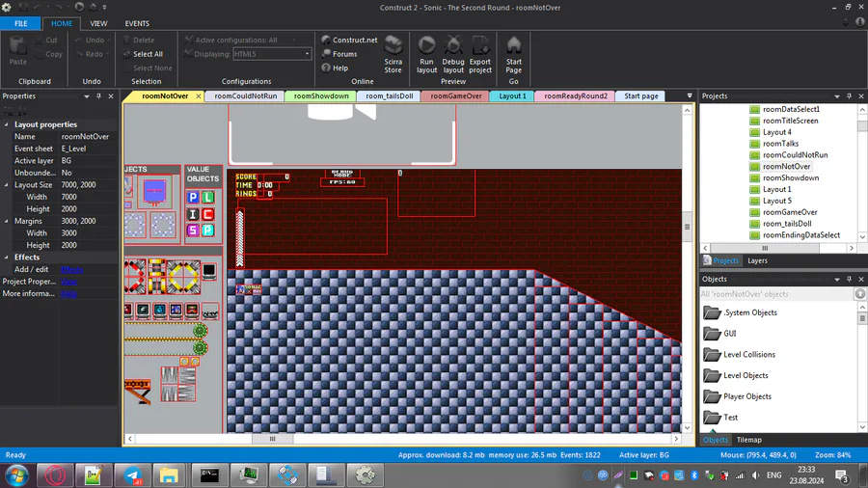Open the Scirra Store
Viewport: 868px width, 488px height.
coord(393,54)
